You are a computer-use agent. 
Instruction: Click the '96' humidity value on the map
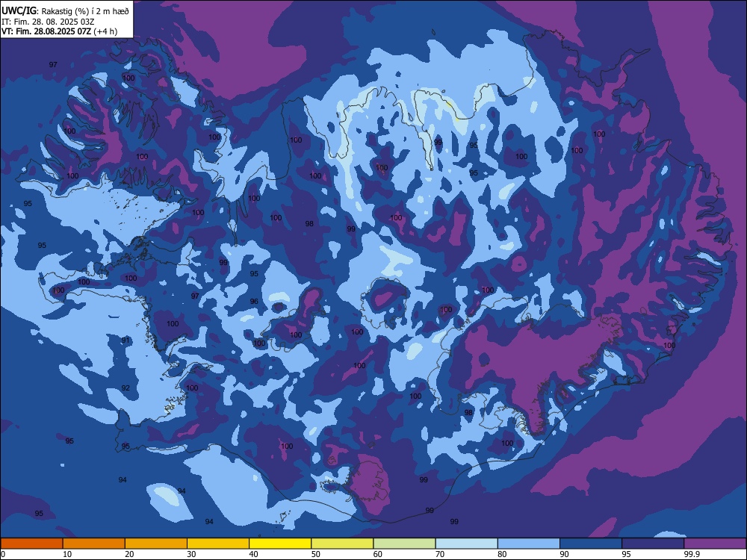point(254,302)
